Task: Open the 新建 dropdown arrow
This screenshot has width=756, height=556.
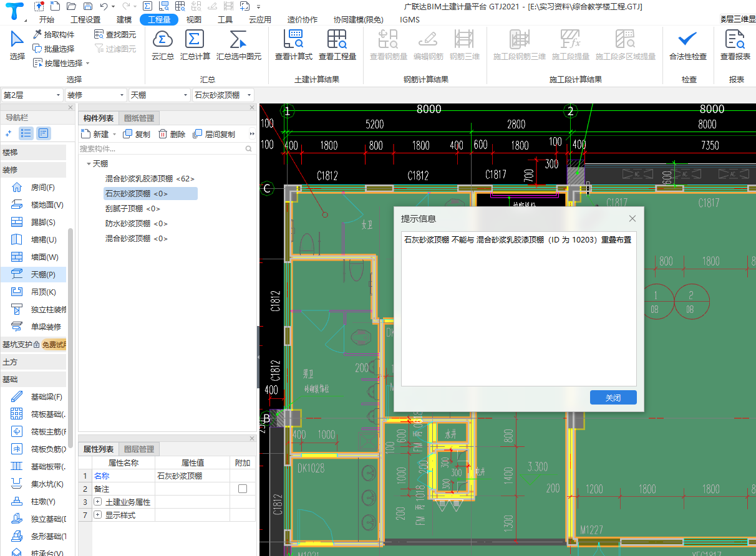Action: tap(114, 134)
